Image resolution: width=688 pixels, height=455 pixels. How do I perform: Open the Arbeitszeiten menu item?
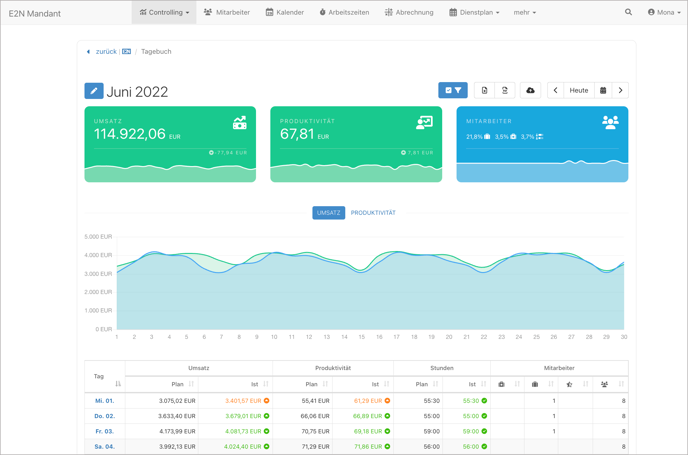click(x=344, y=12)
